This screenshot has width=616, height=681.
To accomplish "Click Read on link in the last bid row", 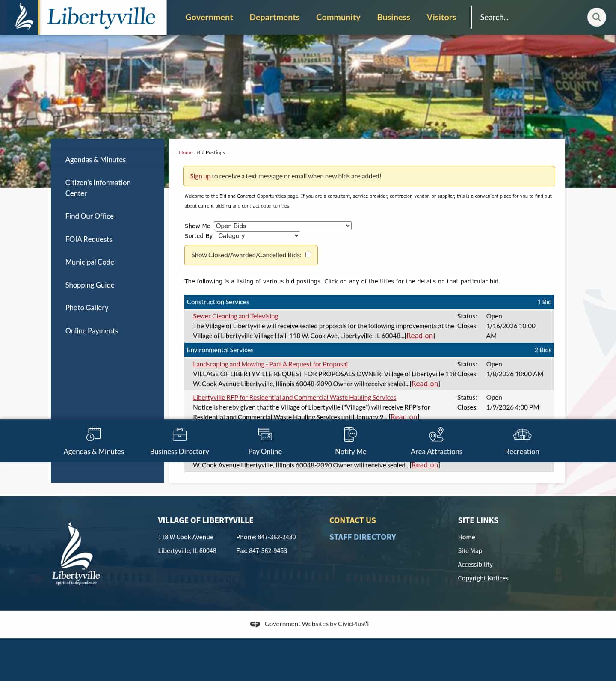I will (425, 465).
